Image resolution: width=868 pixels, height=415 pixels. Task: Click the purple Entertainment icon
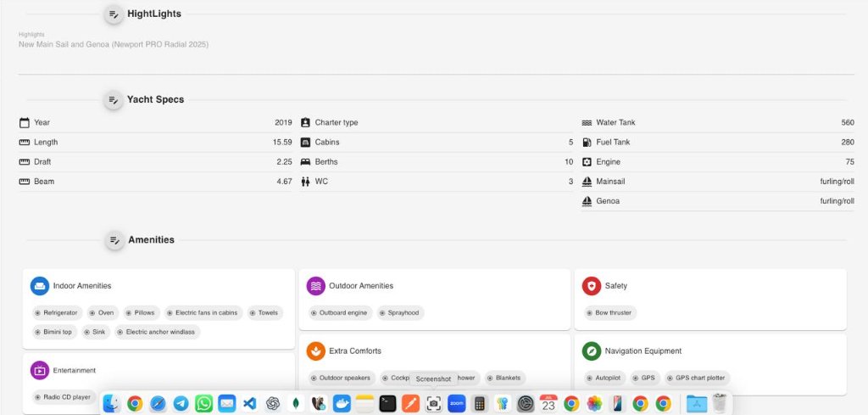point(39,370)
